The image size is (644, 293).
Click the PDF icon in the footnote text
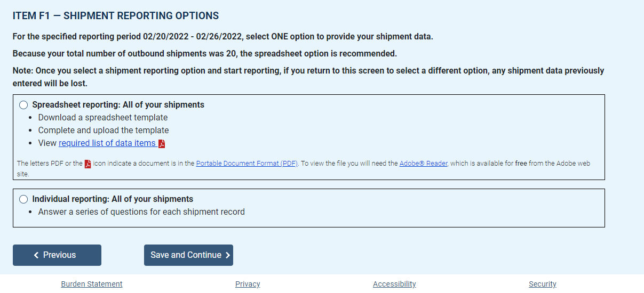(x=88, y=164)
